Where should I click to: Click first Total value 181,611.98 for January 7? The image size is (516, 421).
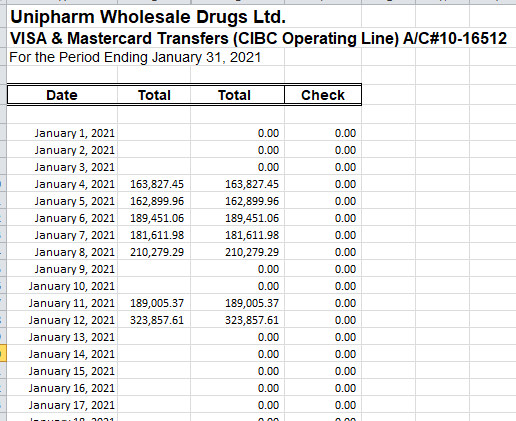click(157, 235)
